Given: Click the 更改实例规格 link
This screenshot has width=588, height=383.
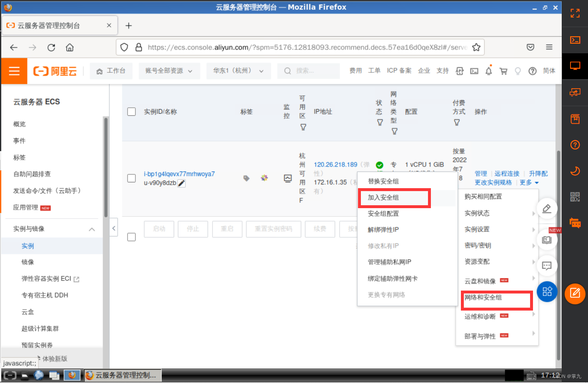Looking at the screenshot, I should coord(493,183).
